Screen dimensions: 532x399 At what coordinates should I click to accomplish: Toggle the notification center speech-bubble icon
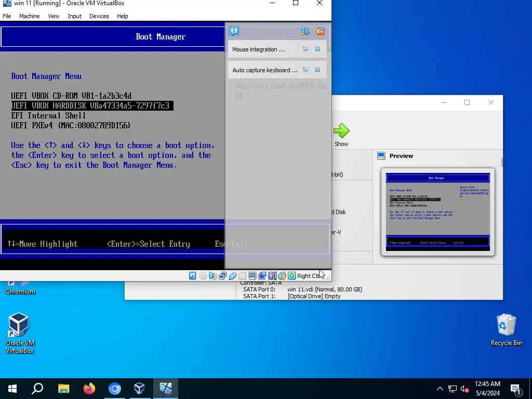(234, 32)
